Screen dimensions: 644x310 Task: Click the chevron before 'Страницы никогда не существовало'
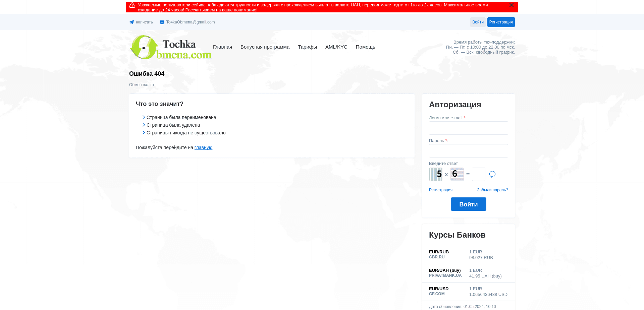point(143,133)
